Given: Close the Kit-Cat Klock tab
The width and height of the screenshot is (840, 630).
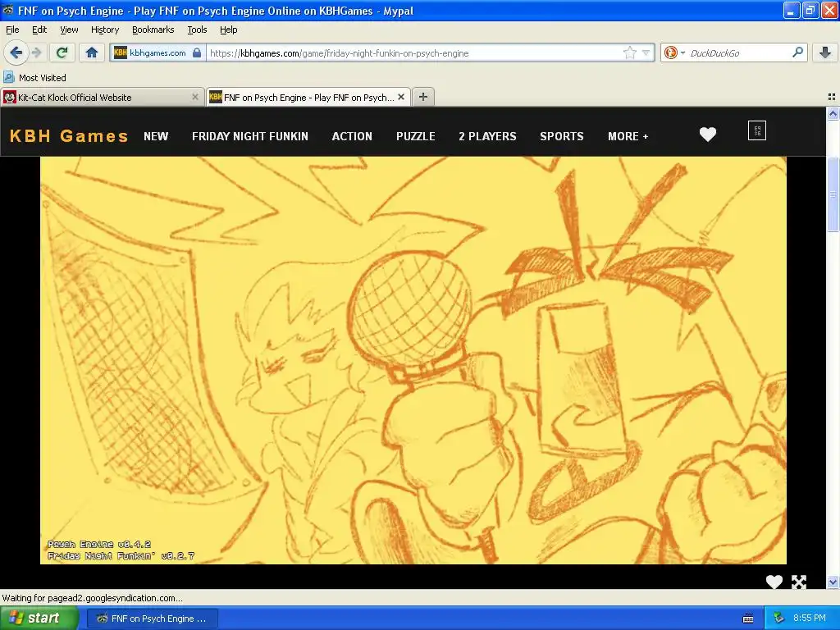Looking at the screenshot, I should [x=195, y=97].
